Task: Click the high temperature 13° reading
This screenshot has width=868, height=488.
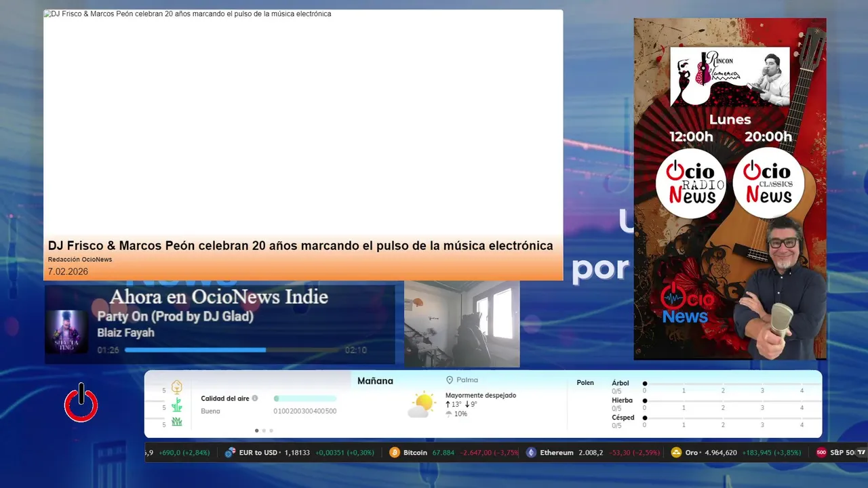Action: coord(454,405)
